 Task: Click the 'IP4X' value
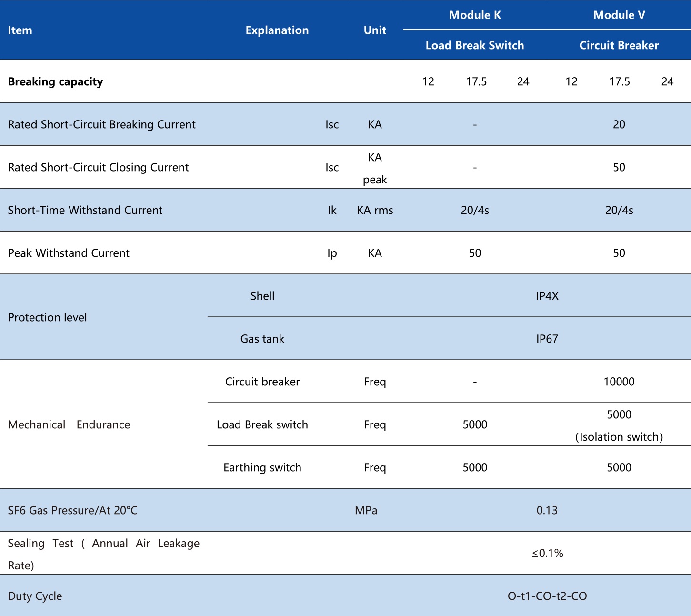tap(547, 296)
